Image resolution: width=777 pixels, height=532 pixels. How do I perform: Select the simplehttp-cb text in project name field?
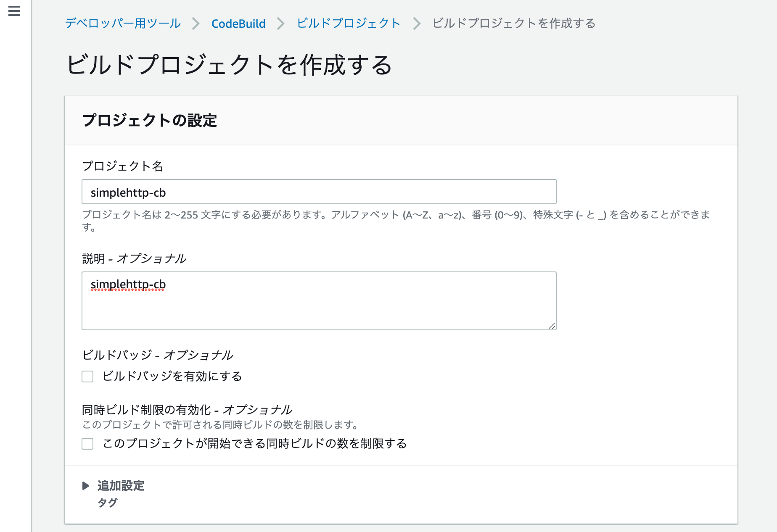pos(129,192)
